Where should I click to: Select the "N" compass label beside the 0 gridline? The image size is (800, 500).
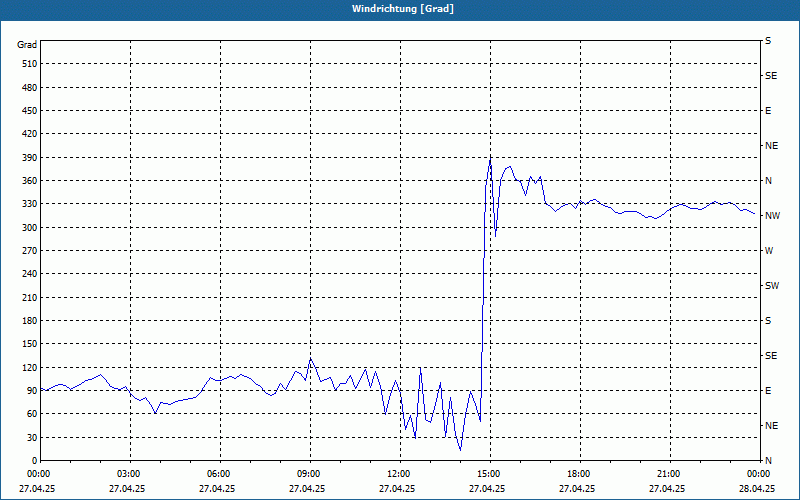coord(768,461)
